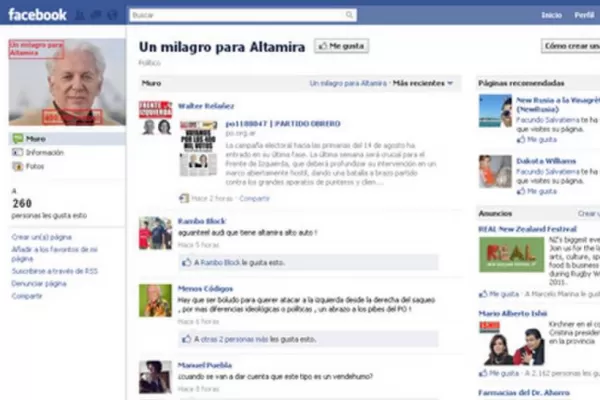
Task: Select 'Un milagro para Altamira' wall filter
Action: (347, 83)
